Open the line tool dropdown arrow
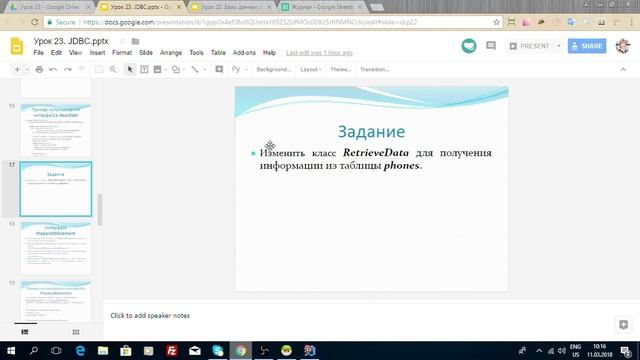 click(x=205, y=70)
